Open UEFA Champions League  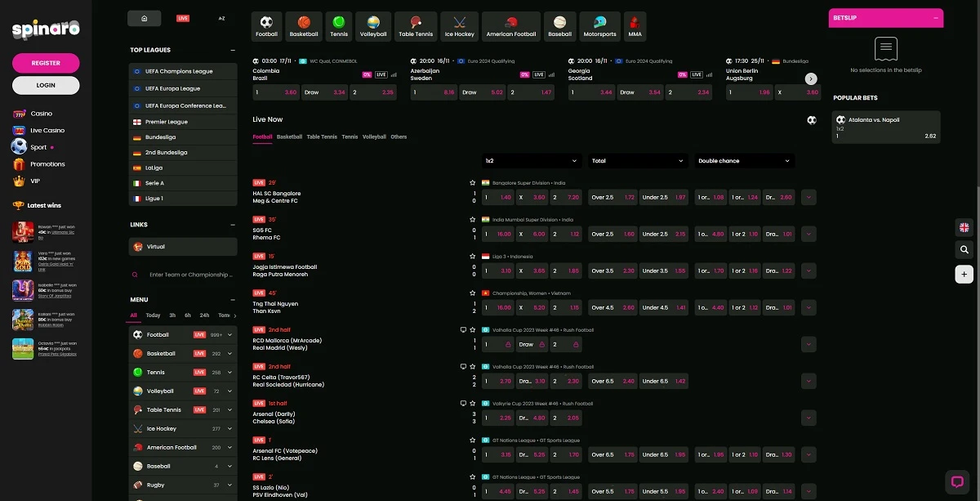(x=183, y=71)
